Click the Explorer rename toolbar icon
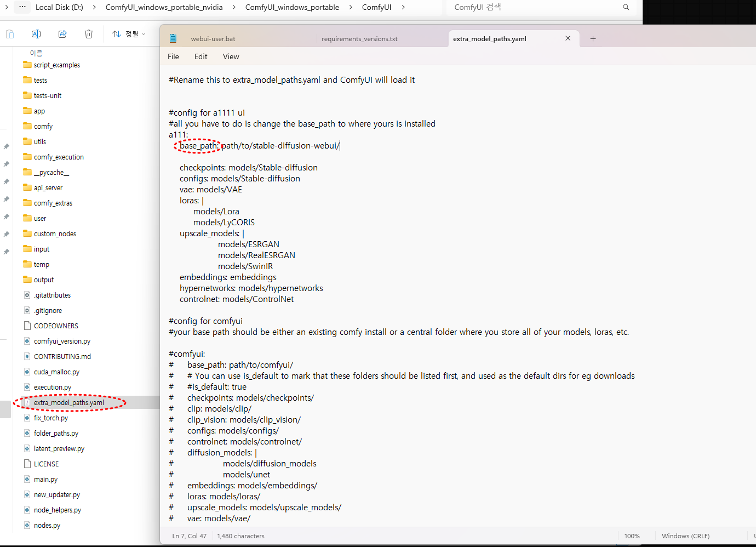756x547 pixels. (36, 34)
